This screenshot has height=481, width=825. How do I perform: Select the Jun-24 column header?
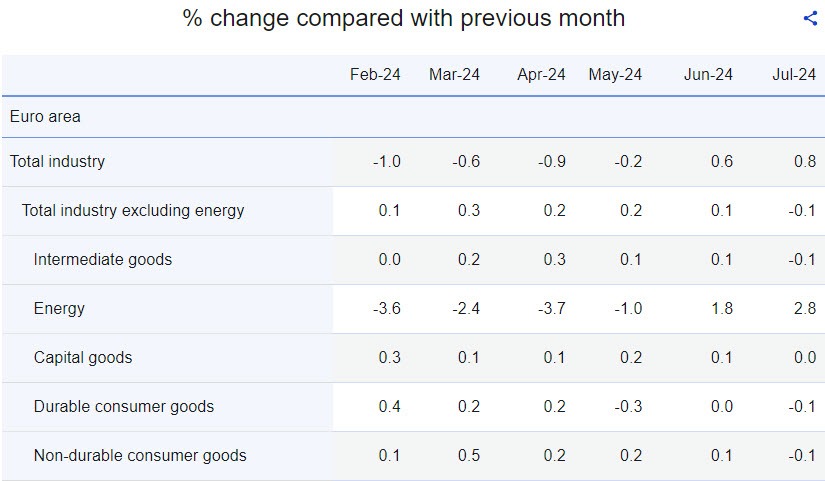click(x=708, y=75)
